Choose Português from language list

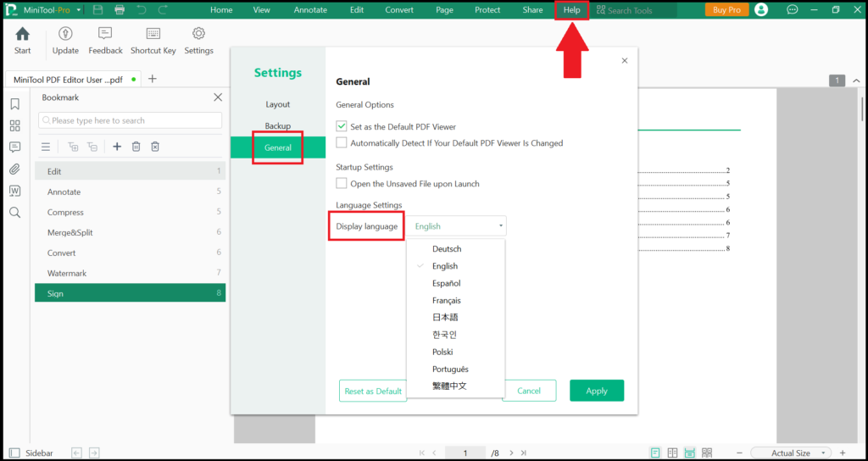pos(450,369)
